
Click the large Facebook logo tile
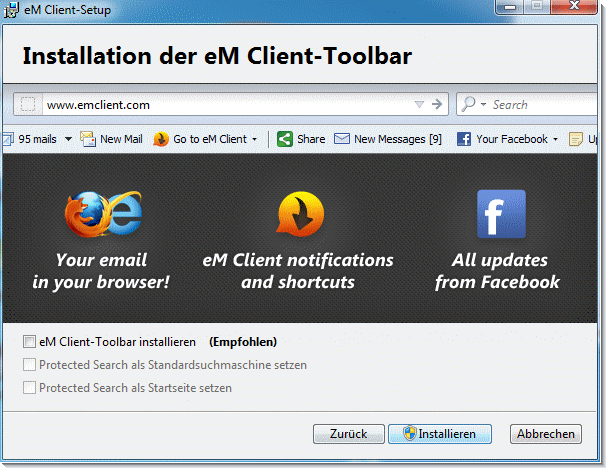501,214
